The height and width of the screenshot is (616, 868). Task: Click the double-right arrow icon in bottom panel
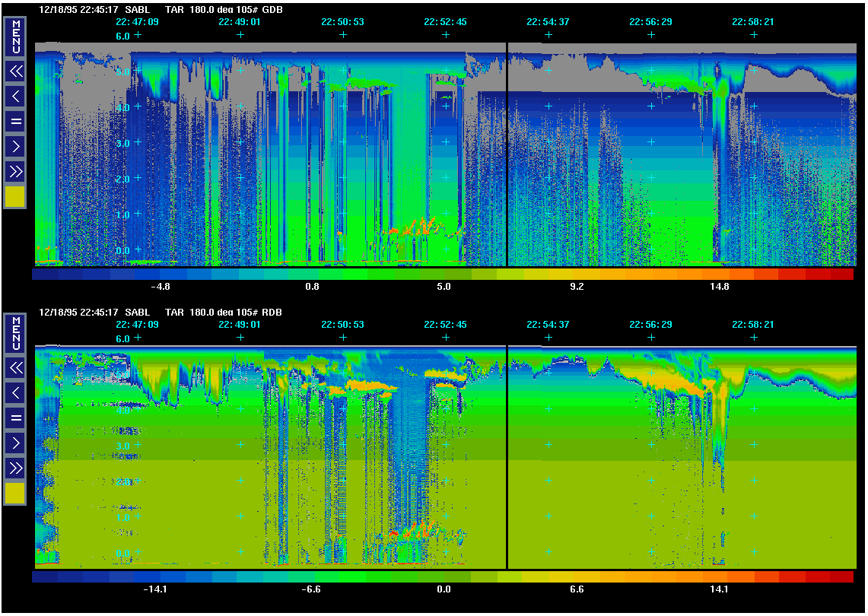click(x=15, y=468)
